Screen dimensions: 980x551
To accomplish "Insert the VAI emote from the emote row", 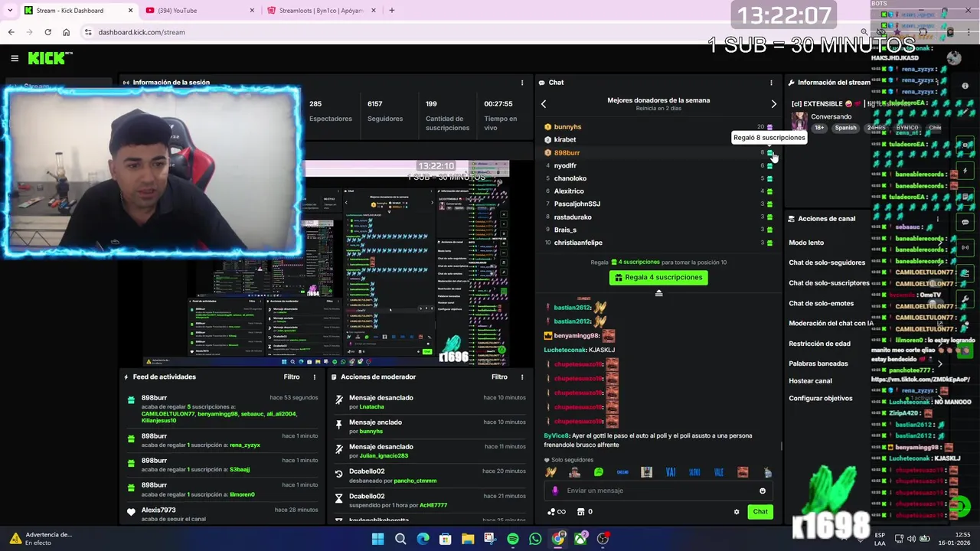I will point(671,472).
